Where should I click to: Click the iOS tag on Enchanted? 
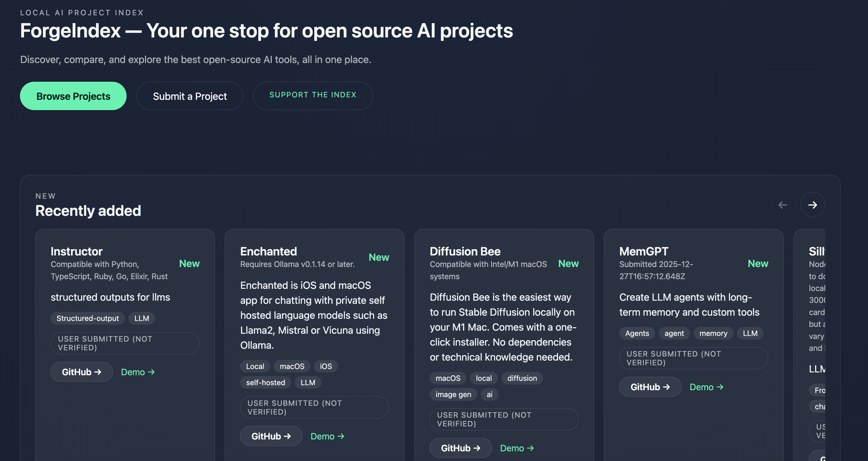pyautogui.click(x=325, y=366)
